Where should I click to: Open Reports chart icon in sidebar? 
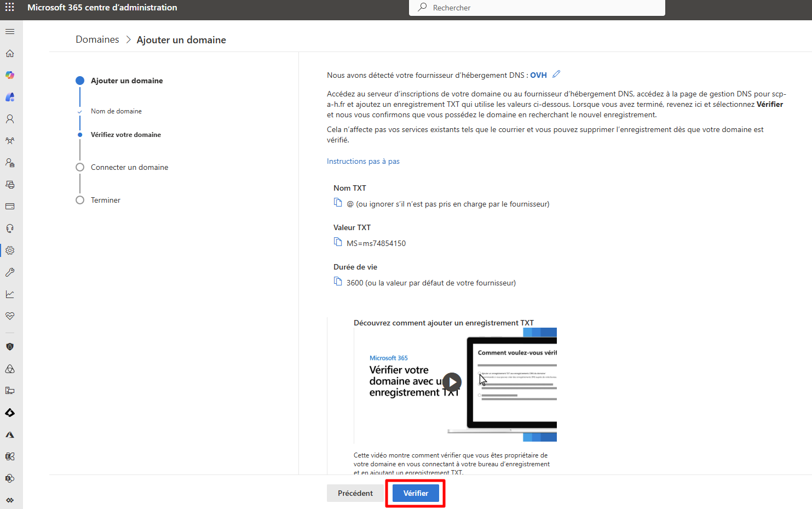tap(10, 294)
